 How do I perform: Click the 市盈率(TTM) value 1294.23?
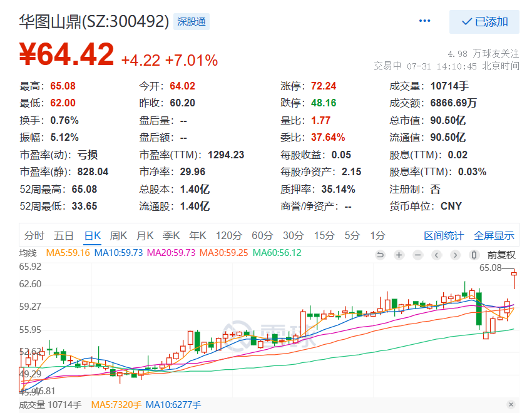coord(226,155)
